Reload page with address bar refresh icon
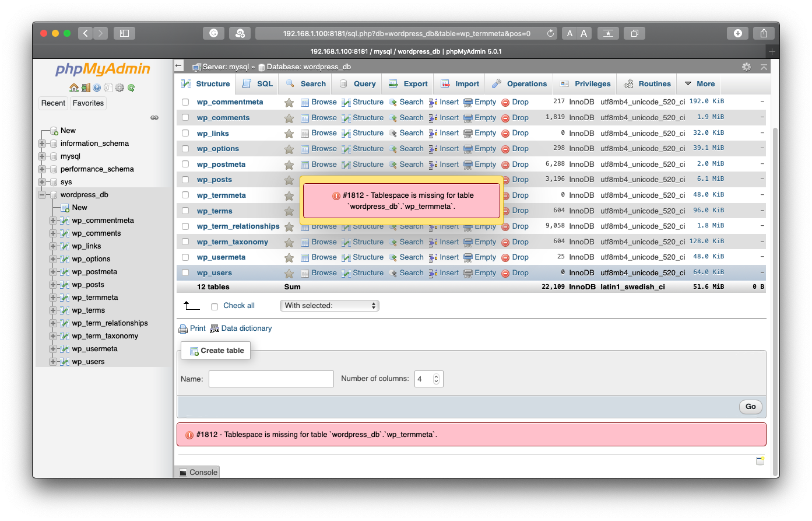 (550, 33)
